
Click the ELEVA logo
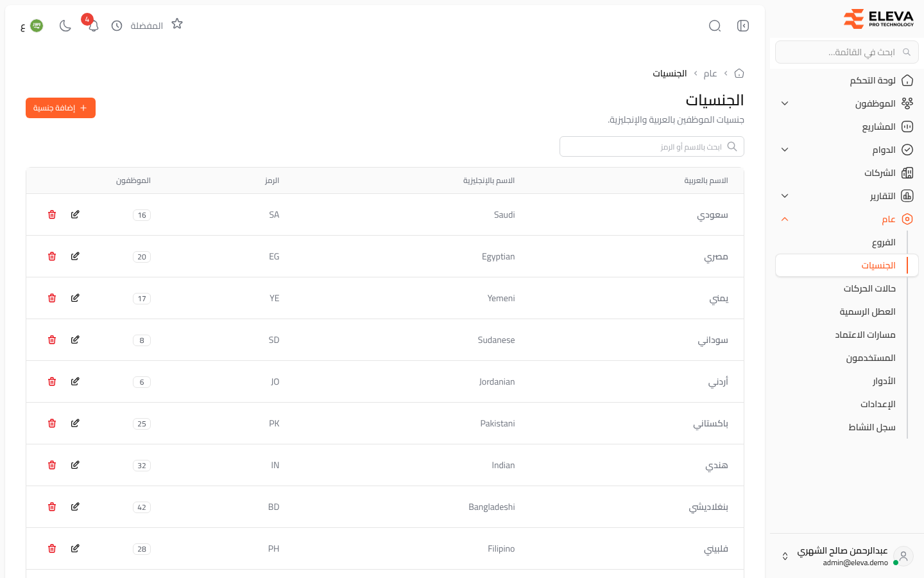(878, 19)
